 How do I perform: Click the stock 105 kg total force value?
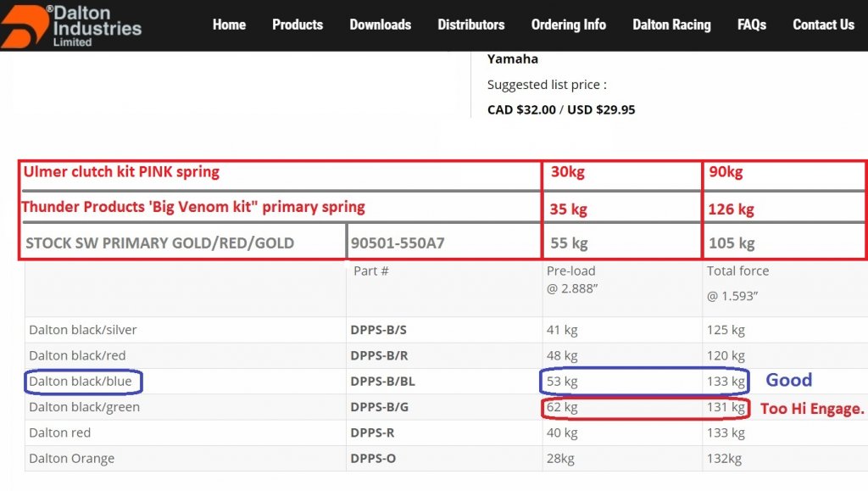732,243
